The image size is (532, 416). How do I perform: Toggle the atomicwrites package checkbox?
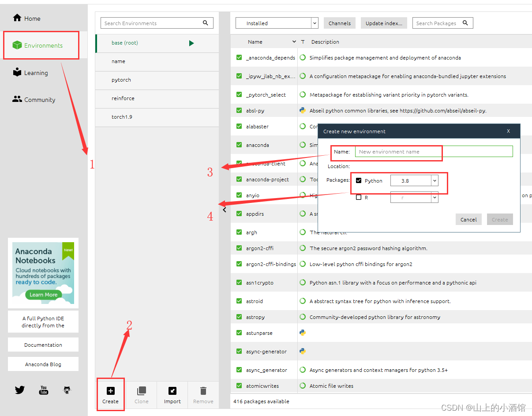coord(239,386)
